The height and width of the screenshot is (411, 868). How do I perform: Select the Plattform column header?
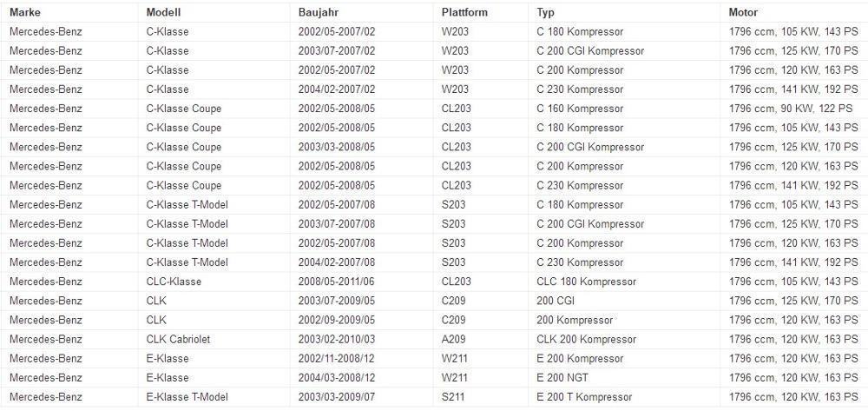click(x=464, y=12)
